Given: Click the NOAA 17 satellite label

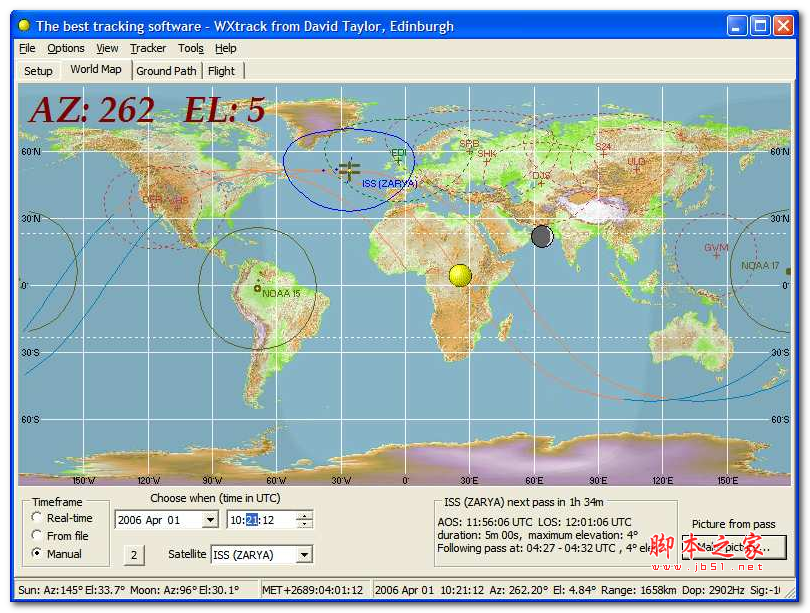Looking at the screenshot, I should pyautogui.click(x=760, y=265).
